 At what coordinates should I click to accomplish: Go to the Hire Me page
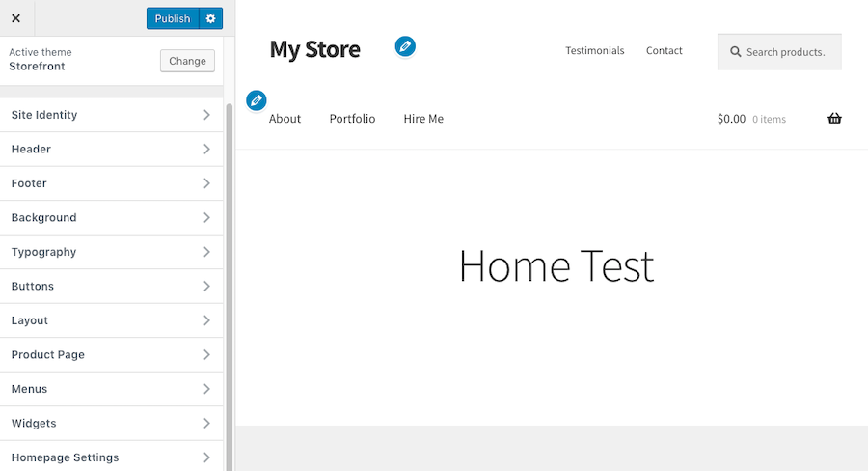423,119
